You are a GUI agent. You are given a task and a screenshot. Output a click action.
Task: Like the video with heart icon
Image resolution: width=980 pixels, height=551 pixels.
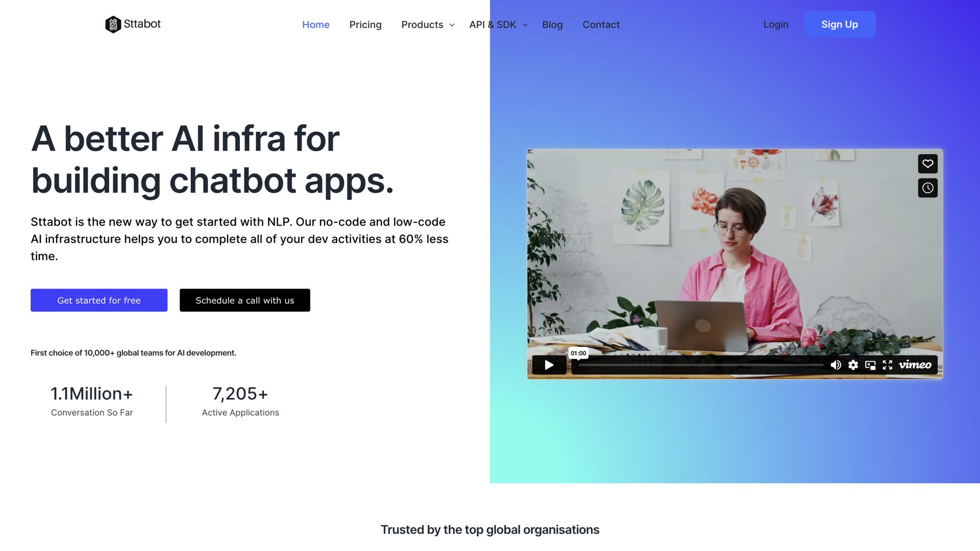pos(927,164)
